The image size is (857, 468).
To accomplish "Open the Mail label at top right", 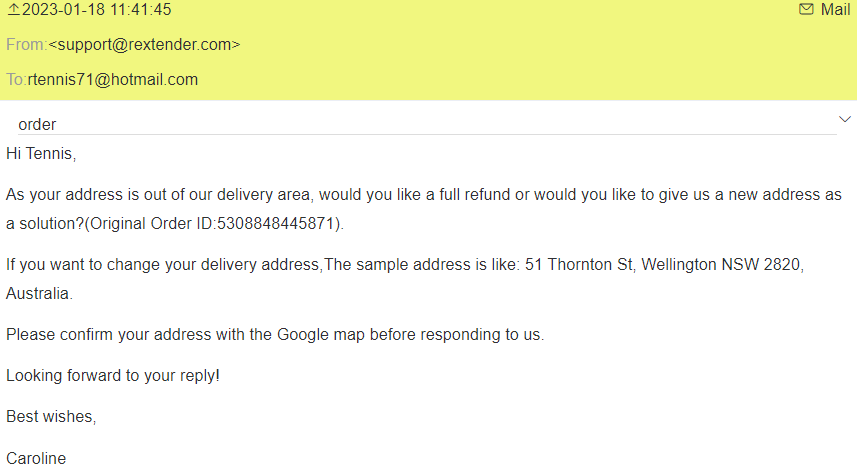I will [x=835, y=10].
